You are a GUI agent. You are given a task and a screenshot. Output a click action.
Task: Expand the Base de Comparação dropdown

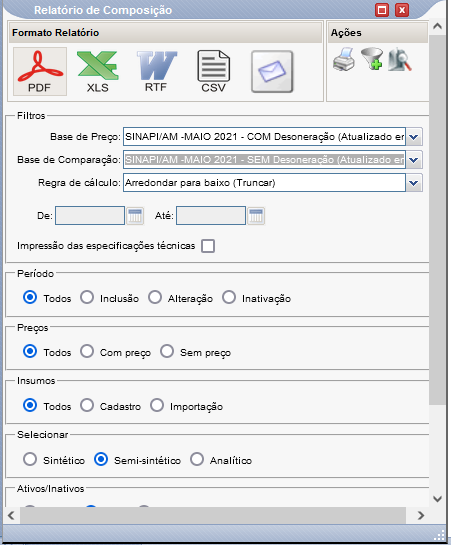[414, 160]
